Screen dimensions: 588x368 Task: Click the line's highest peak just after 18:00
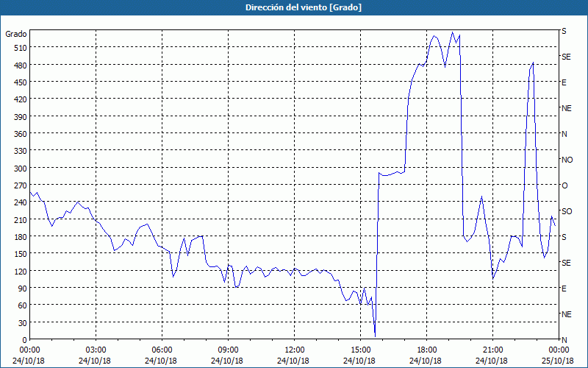[453, 32]
